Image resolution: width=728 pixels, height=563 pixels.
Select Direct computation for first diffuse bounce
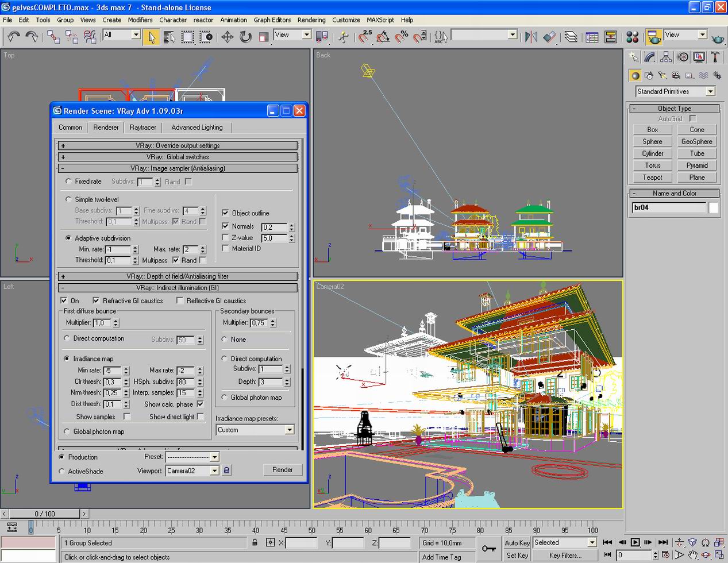click(x=67, y=338)
